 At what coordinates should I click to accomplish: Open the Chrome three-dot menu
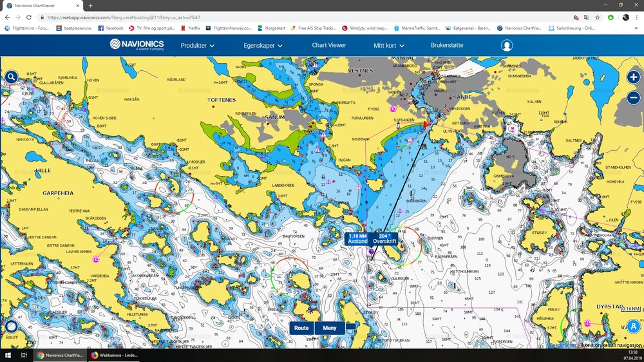(x=637, y=17)
